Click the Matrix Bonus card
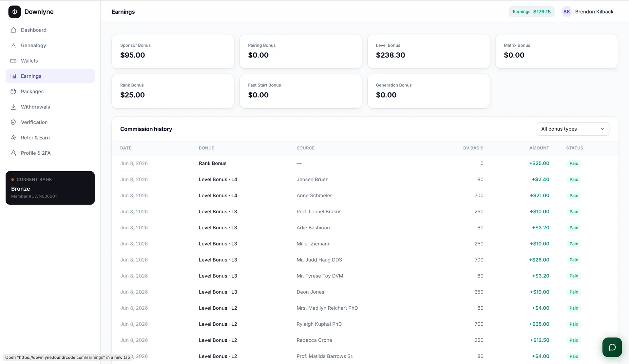 pyautogui.click(x=556, y=51)
